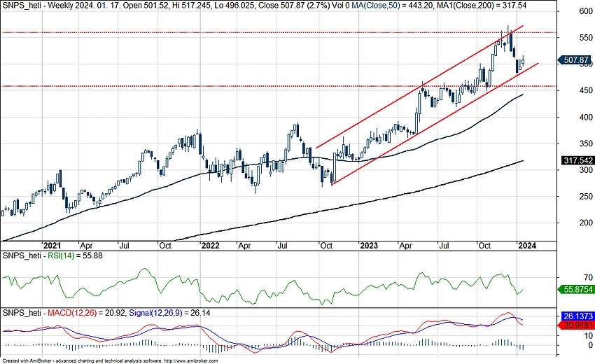The image size is (595, 364).
Task: Click the 317.542 MA200 value label
Action: click(577, 160)
